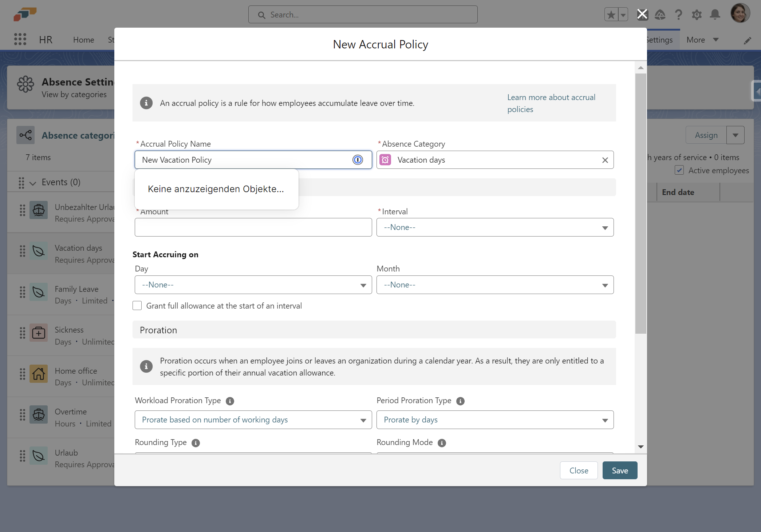Save the new accrual policy
The width and height of the screenshot is (761, 532).
coord(620,471)
